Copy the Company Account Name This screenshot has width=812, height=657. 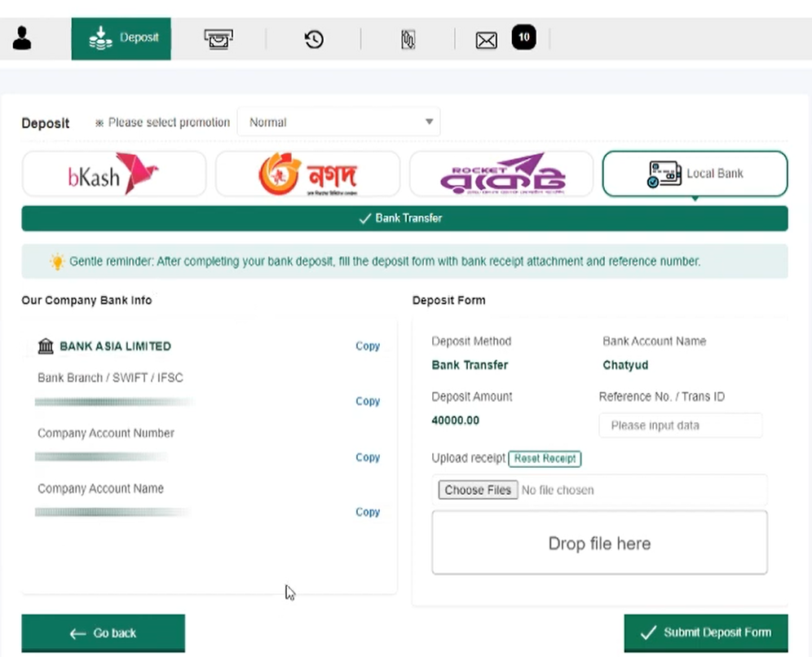368,512
